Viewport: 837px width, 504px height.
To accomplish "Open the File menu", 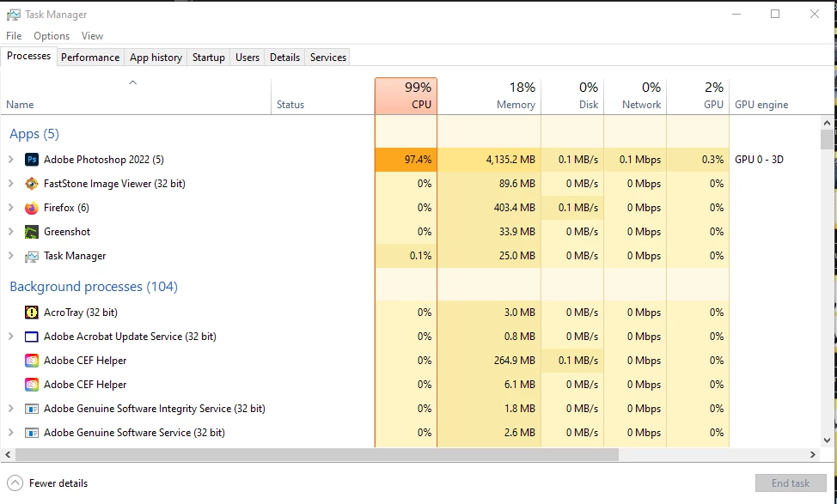I will tap(14, 36).
